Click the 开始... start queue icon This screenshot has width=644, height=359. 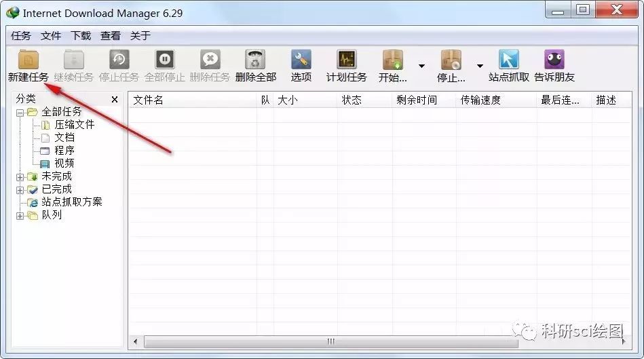click(x=393, y=60)
